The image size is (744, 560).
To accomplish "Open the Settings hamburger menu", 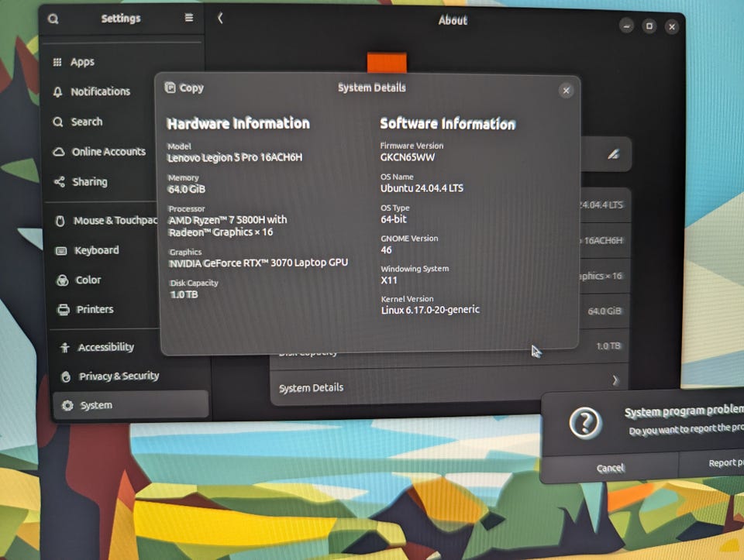I will pyautogui.click(x=189, y=18).
